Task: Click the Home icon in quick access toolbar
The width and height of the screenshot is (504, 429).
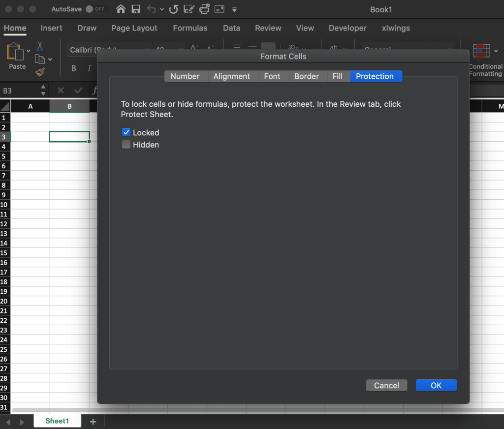Action: click(x=121, y=9)
